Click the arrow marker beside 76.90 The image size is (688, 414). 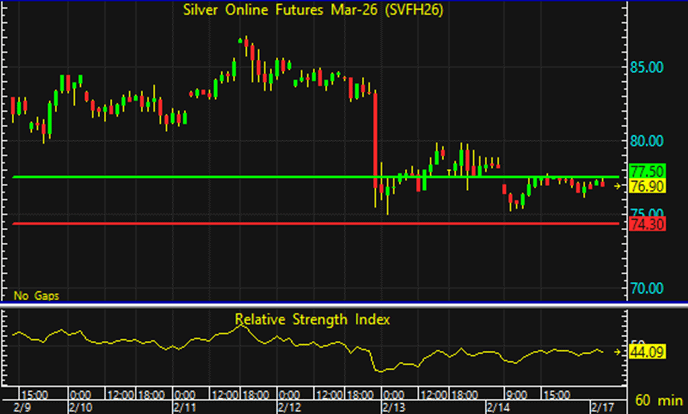tap(621, 186)
